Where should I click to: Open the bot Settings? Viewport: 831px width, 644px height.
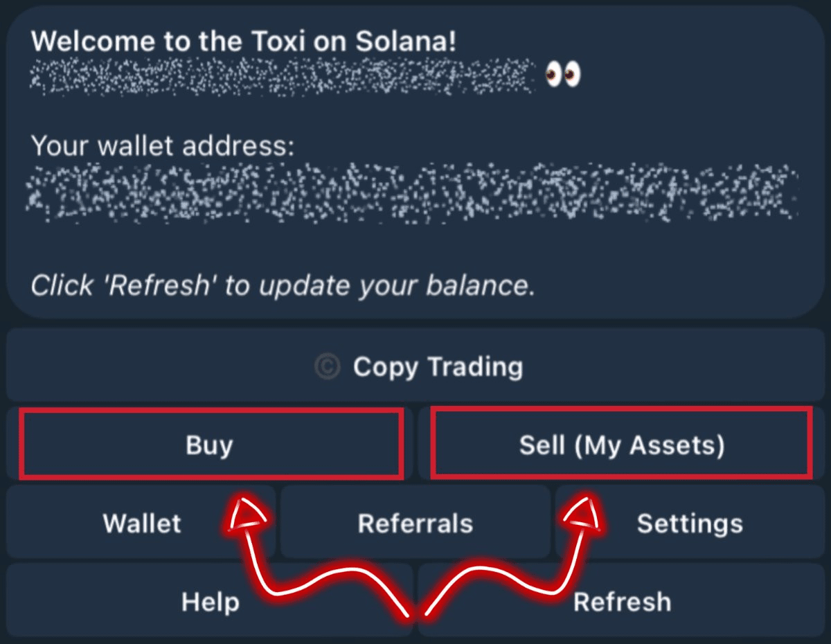click(x=690, y=523)
